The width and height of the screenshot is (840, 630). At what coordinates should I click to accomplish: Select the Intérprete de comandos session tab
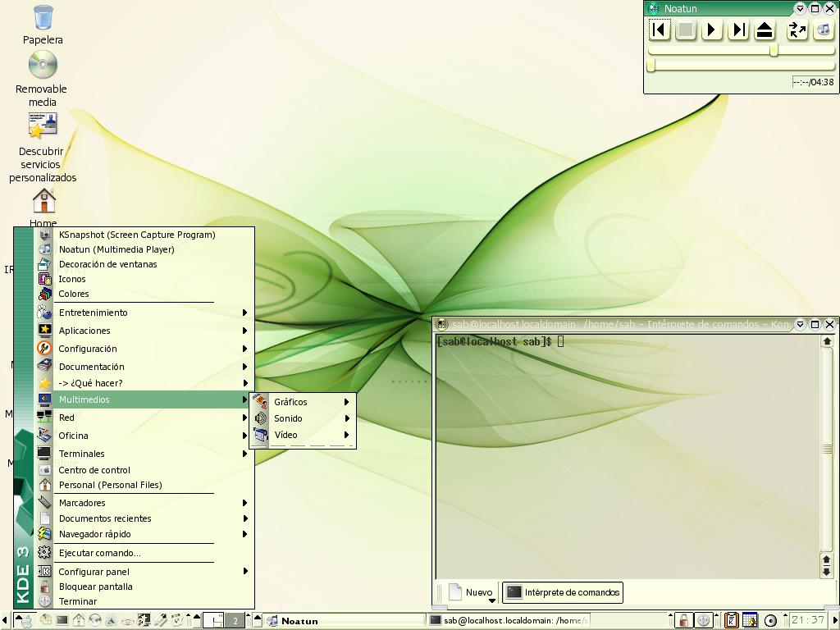pyautogui.click(x=563, y=592)
